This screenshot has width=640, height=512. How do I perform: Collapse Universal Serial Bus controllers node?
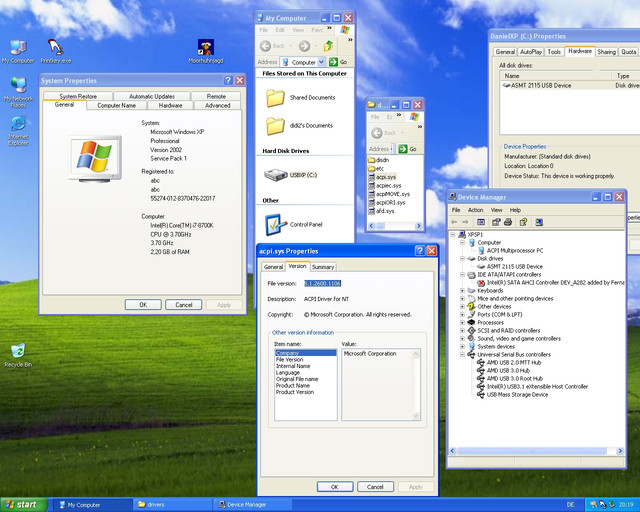point(462,354)
